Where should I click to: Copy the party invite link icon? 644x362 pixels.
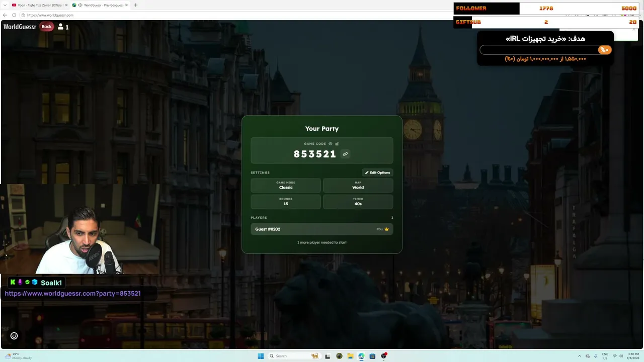pyautogui.click(x=345, y=154)
